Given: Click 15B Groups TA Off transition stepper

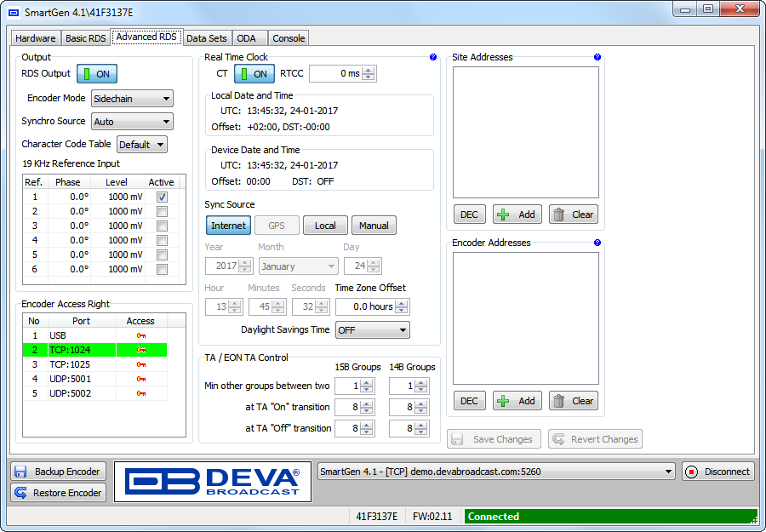Looking at the screenshot, I should point(366,429).
